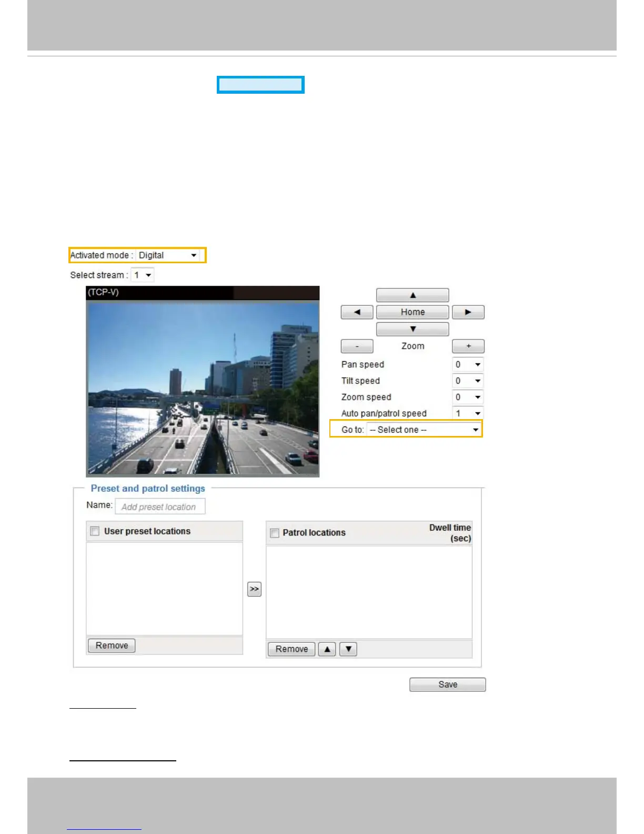The height and width of the screenshot is (834, 644).
Task: Return camera to Home position
Action: (412, 312)
